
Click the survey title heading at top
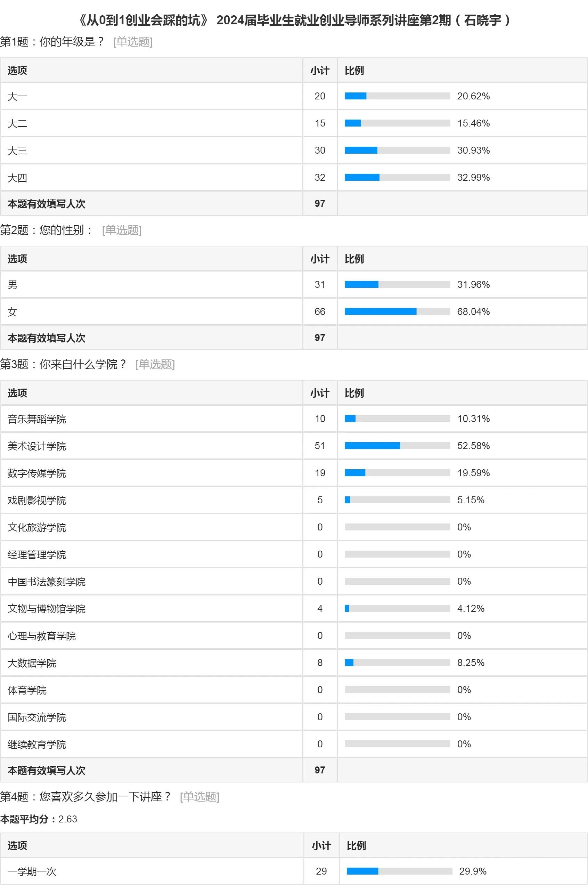[294, 20]
